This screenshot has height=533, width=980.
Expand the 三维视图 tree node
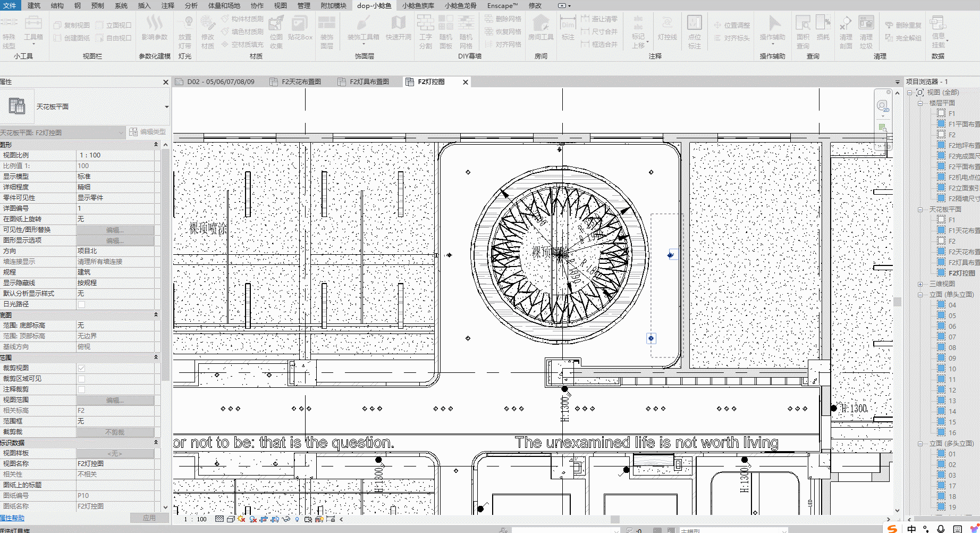pos(920,284)
